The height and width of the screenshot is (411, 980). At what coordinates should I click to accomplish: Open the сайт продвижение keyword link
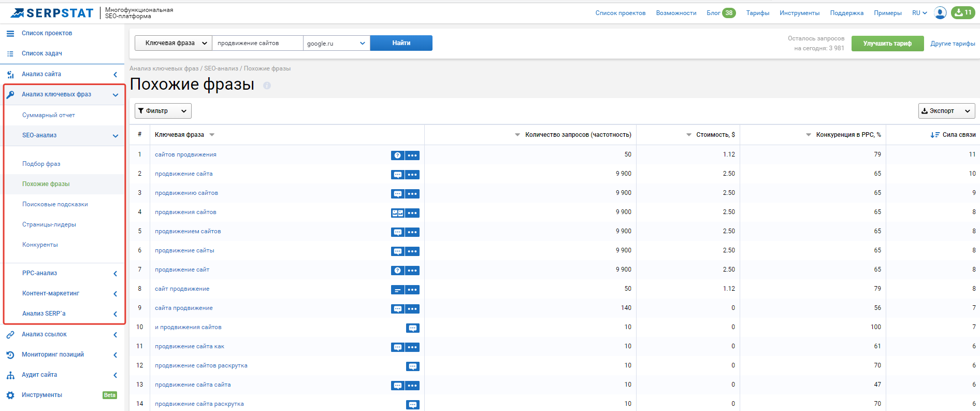pos(182,289)
